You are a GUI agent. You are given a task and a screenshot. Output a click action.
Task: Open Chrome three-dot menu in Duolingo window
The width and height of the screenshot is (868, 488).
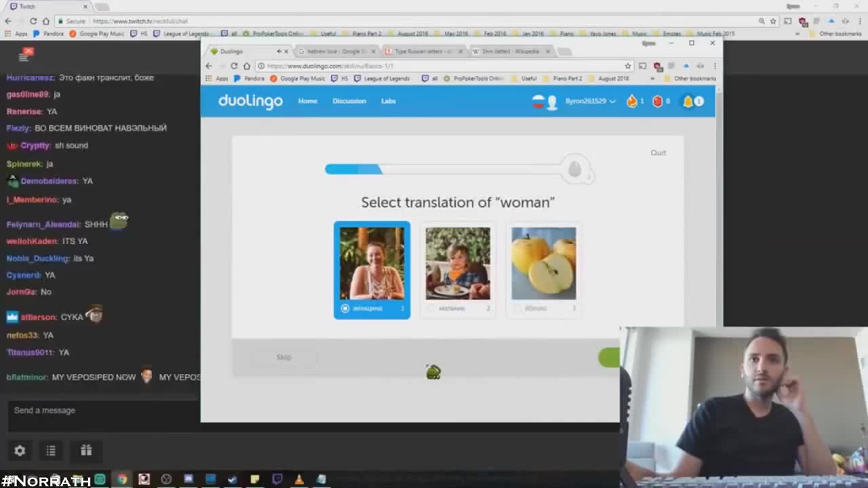pyautogui.click(x=714, y=66)
